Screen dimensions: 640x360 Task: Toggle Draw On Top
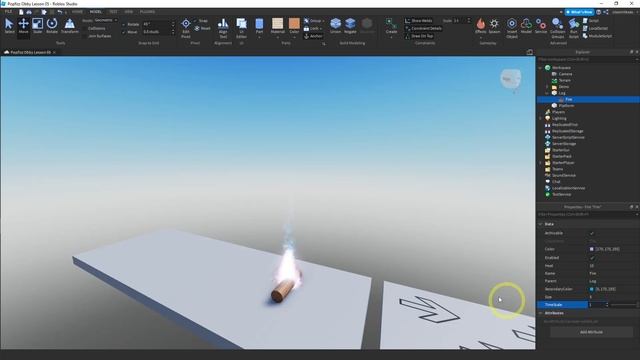click(x=418, y=36)
